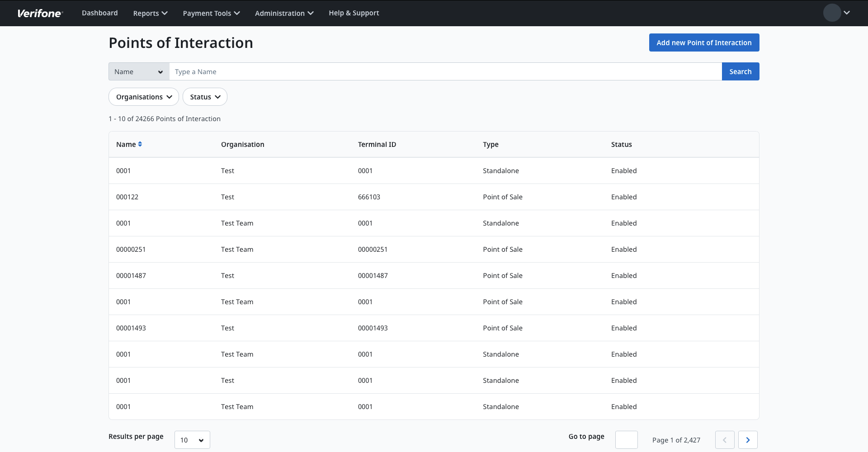Open Help & Support
The width and height of the screenshot is (868, 452).
click(x=354, y=13)
